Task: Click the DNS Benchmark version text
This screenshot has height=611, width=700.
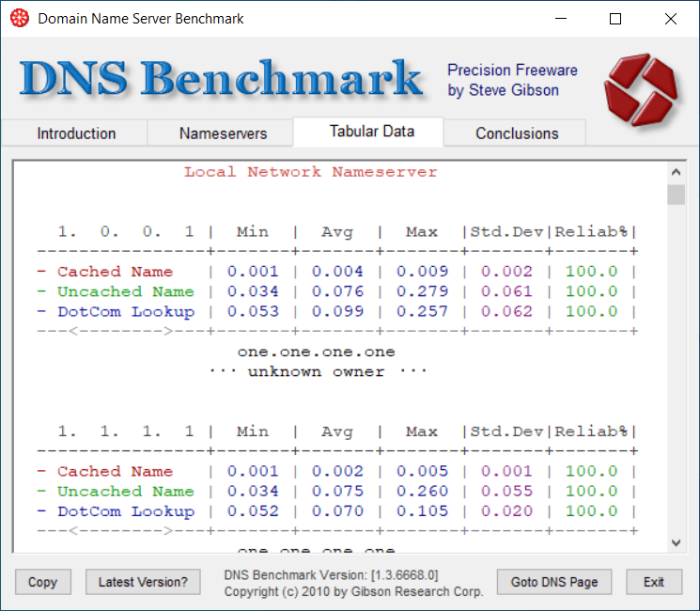Action: pos(331,575)
